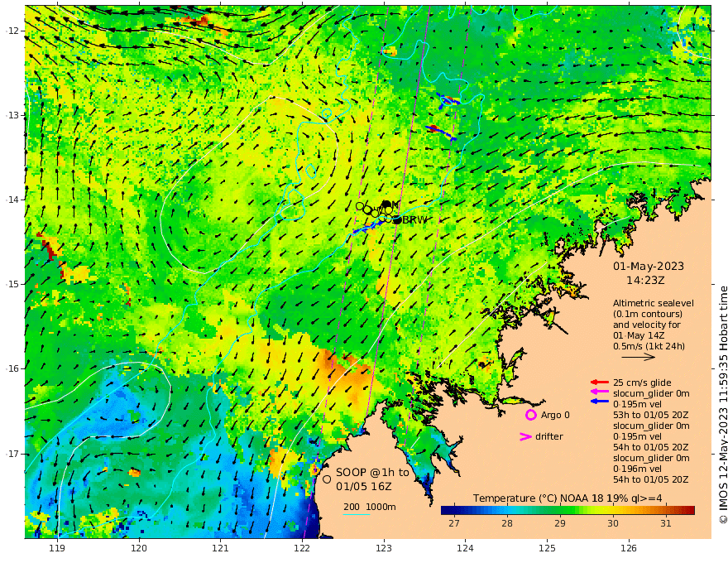Click the dark red end of temperature color bar
The image size is (728, 563).
click(691, 510)
